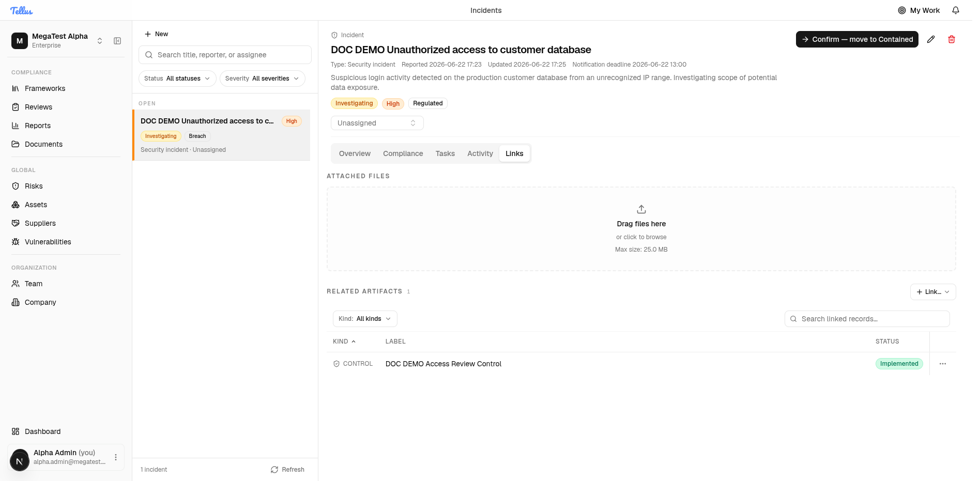Viewport: 980px width, 481px height.
Task: Click the Tellus logo
Action: (x=21, y=10)
